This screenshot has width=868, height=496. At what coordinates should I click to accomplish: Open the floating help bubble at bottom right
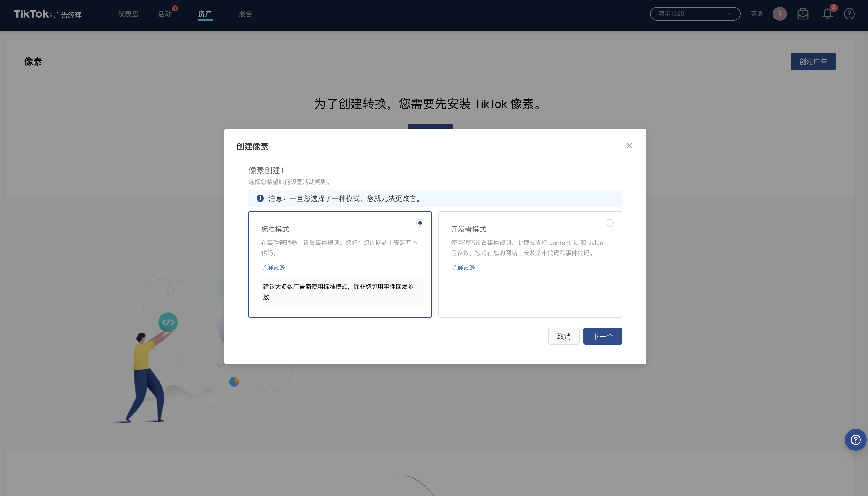(855, 439)
